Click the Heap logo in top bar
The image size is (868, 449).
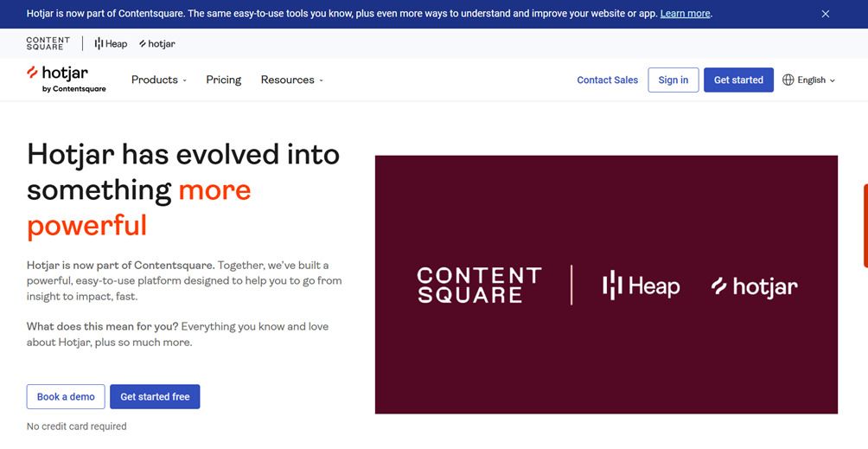111,43
